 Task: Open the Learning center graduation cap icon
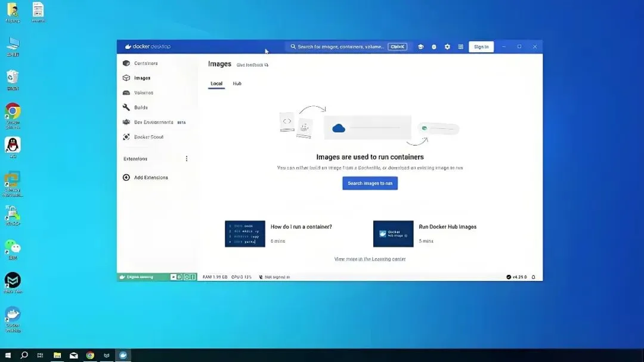(x=420, y=47)
